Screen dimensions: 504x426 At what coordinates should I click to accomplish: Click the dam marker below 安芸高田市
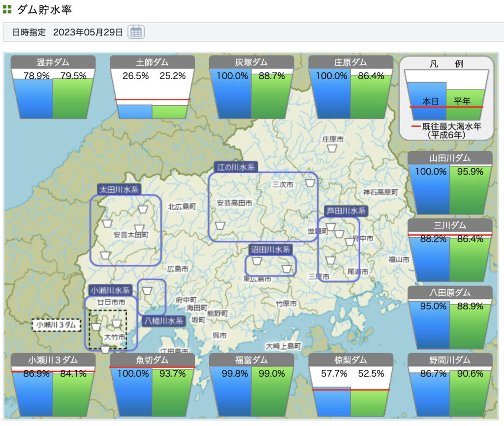tap(220, 226)
